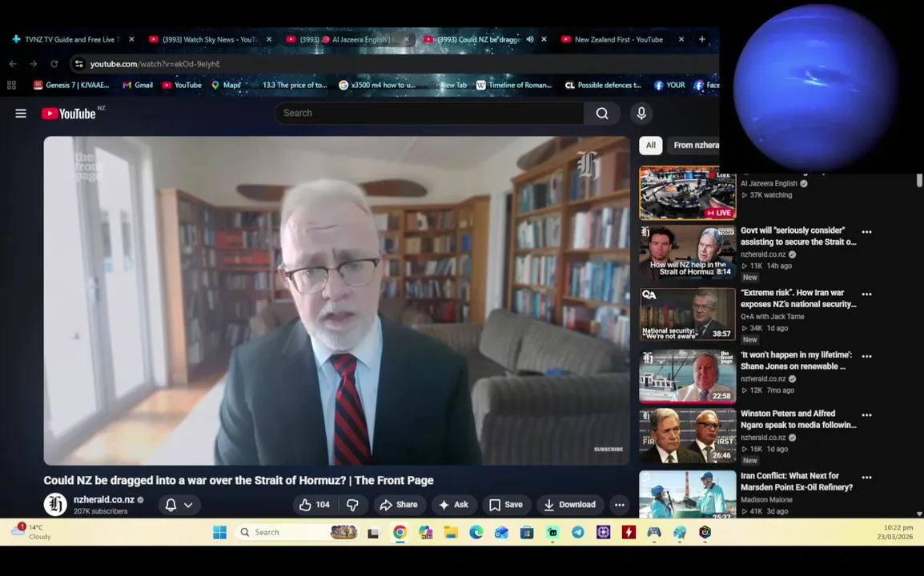Open a new browser tab with plus
Screen dimensions: 924x576
point(702,39)
